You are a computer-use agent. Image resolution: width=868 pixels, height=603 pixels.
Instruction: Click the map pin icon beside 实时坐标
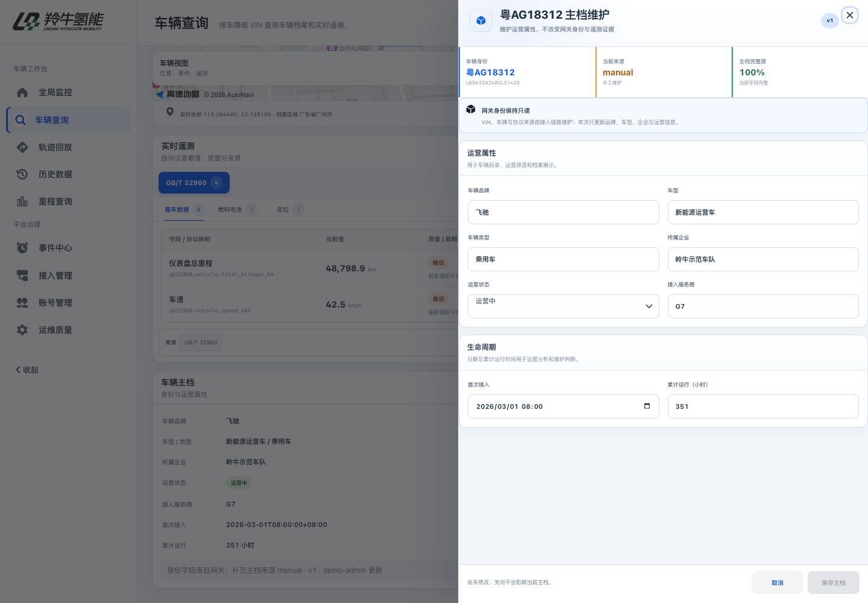click(x=170, y=112)
